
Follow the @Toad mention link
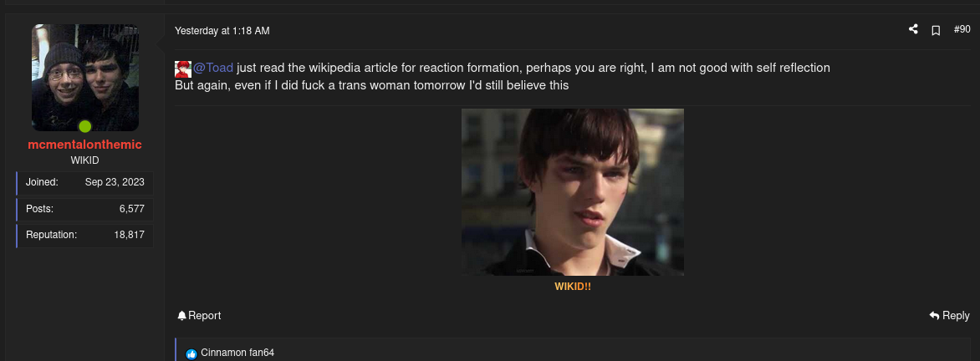(x=213, y=68)
